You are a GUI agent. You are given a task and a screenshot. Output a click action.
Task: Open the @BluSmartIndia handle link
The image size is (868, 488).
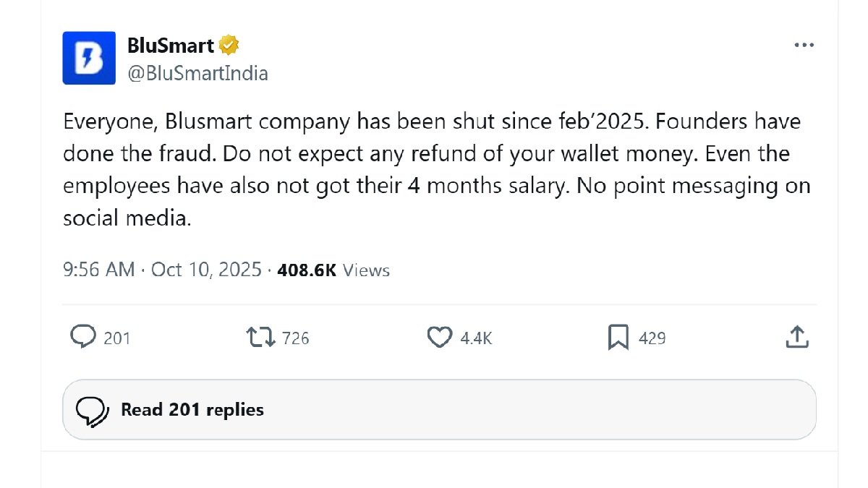coord(197,73)
